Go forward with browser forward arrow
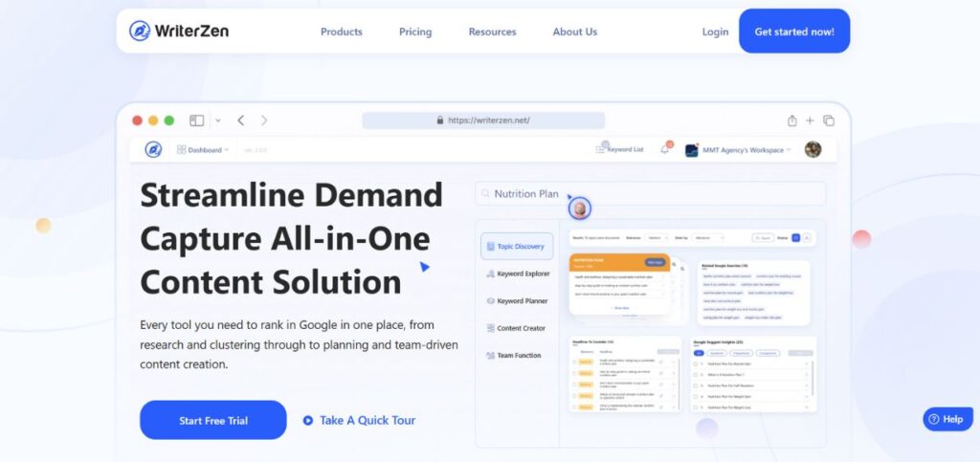This screenshot has height=462, width=980. click(264, 121)
